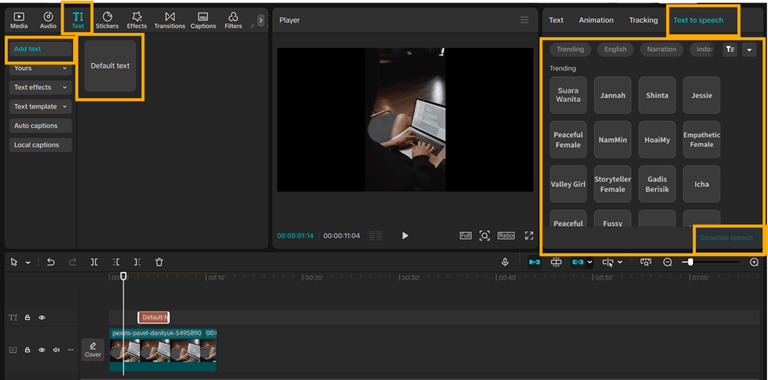
Task: Open the Captions panel
Action: [203, 21]
